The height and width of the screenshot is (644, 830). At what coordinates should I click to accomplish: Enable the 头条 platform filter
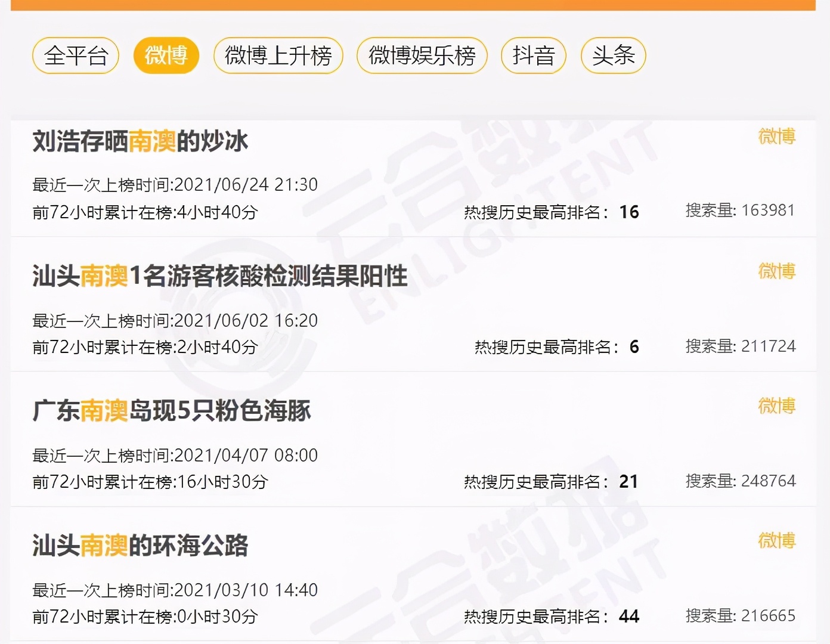(613, 55)
